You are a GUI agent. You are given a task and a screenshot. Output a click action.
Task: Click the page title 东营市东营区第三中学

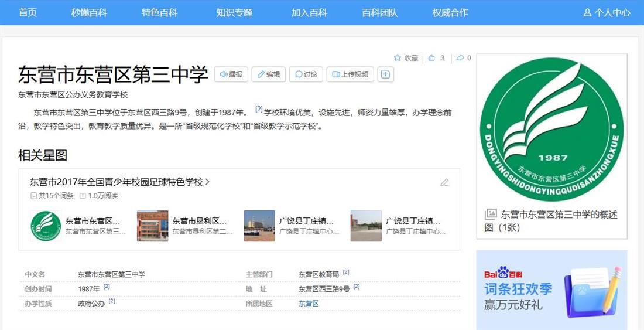tap(113, 74)
